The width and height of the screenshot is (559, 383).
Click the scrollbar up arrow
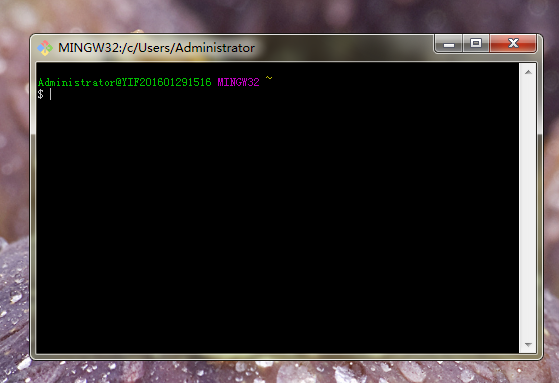point(528,72)
